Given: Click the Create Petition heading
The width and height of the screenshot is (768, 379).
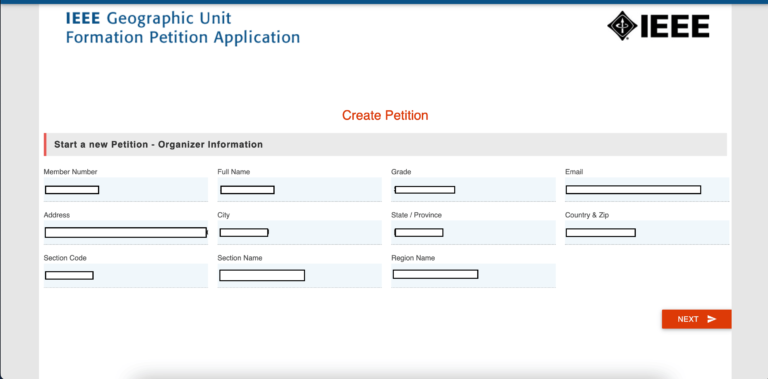Looking at the screenshot, I should point(385,116).
